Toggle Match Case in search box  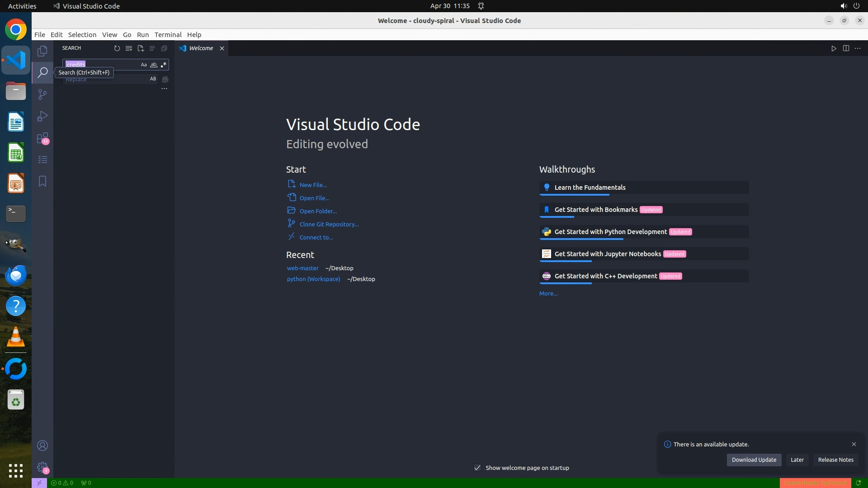[x=144, y=65]
